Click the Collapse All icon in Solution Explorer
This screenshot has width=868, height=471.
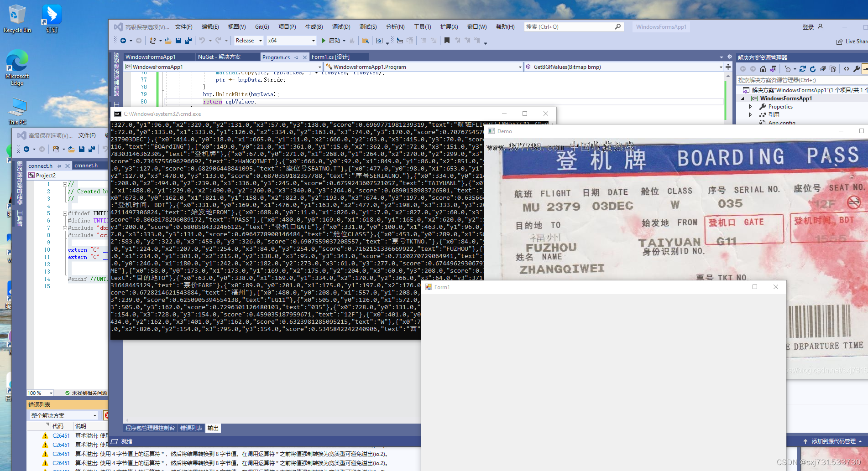[x=823, y=69]
